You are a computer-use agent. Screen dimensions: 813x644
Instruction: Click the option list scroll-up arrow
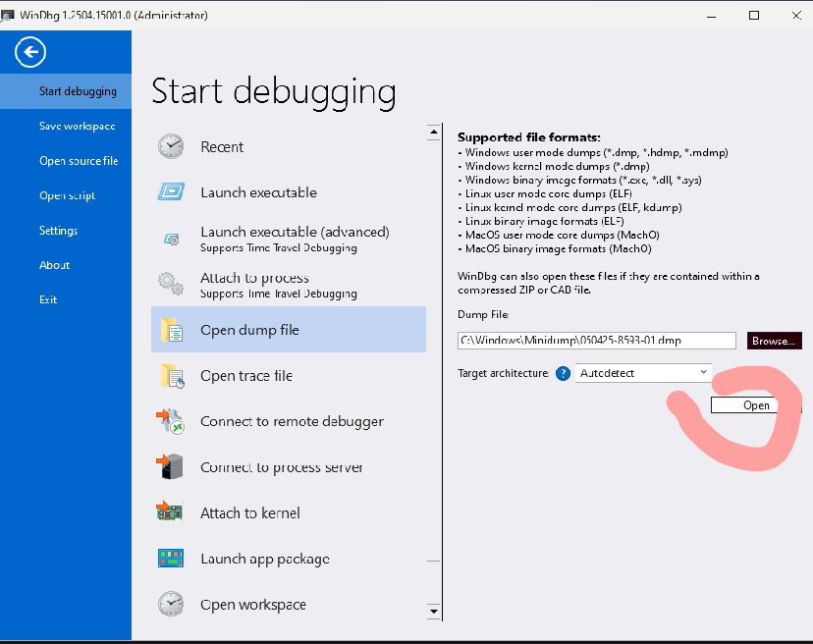(434, 133)
